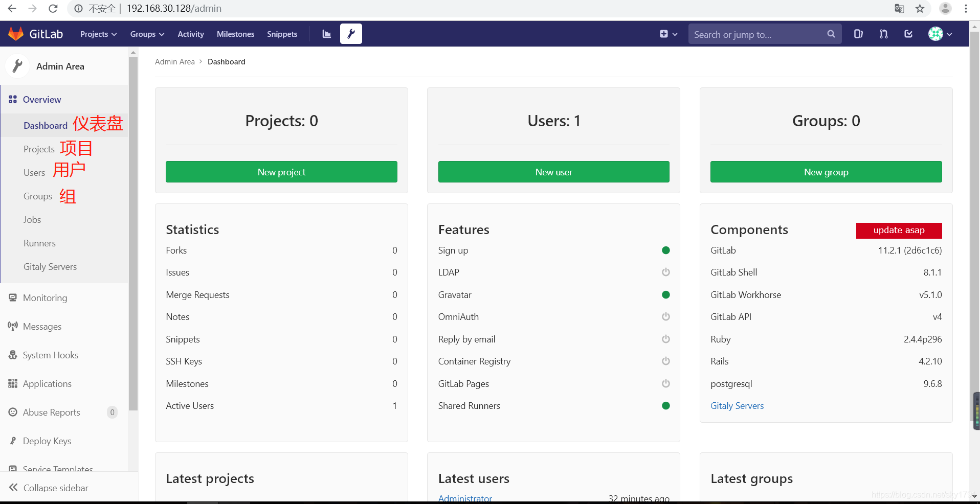980x504 pixels.
Task: Click the GitLab fox logo
Action: tap(16, 34)
